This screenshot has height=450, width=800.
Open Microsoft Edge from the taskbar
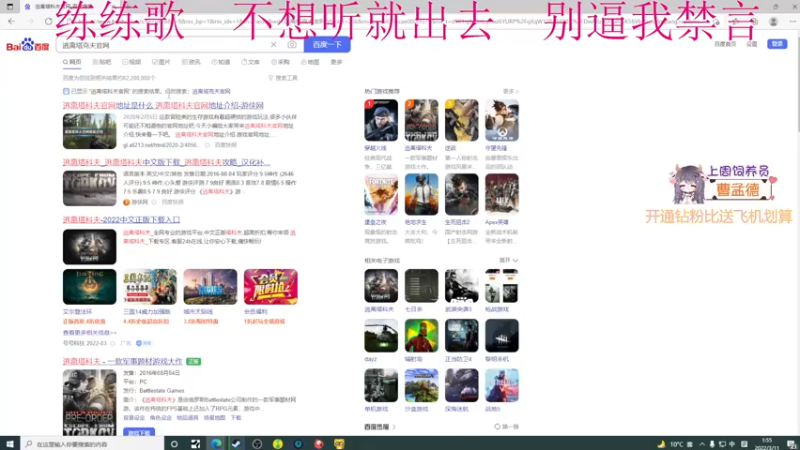point(216,444)
